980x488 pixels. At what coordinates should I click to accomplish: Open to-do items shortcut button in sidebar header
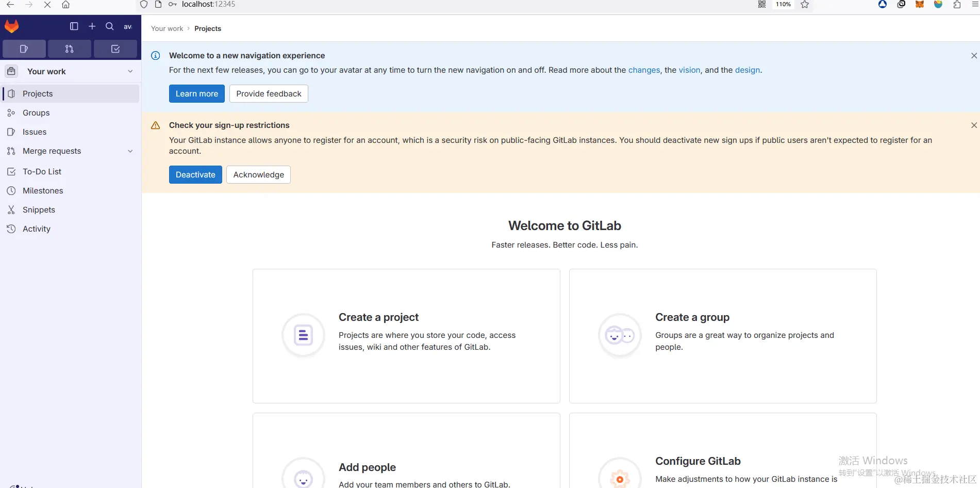click(115, 49)
